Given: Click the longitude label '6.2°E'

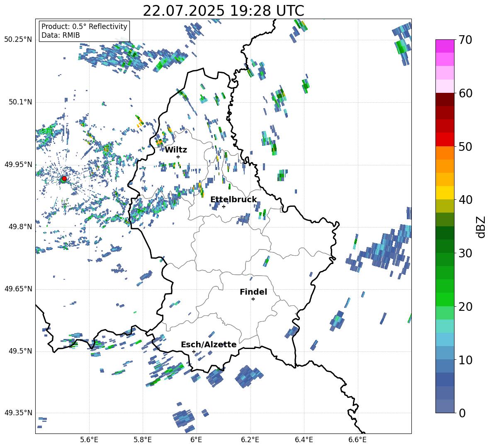Looking at the screenshot, I should click(x=250, y=440).
